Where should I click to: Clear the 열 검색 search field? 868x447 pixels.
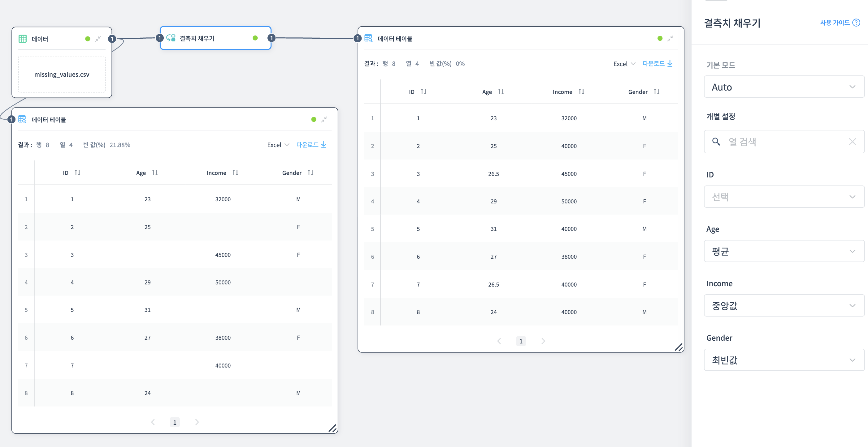[x=852, y=142]
